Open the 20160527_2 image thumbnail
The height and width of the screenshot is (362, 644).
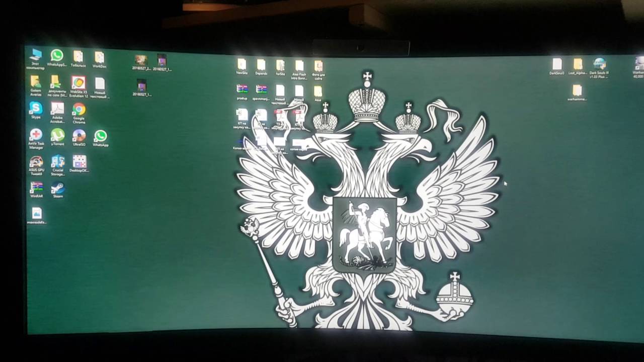141,63
